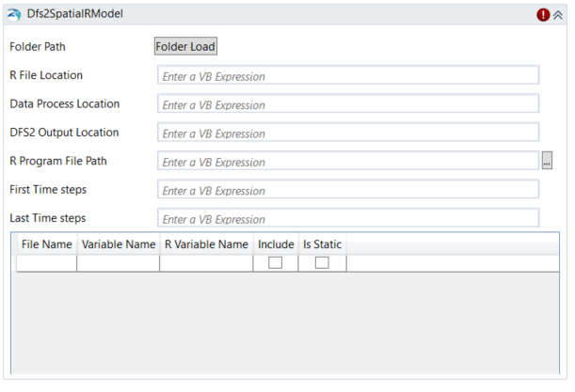Click the Folder Load button

click(185, 46)
